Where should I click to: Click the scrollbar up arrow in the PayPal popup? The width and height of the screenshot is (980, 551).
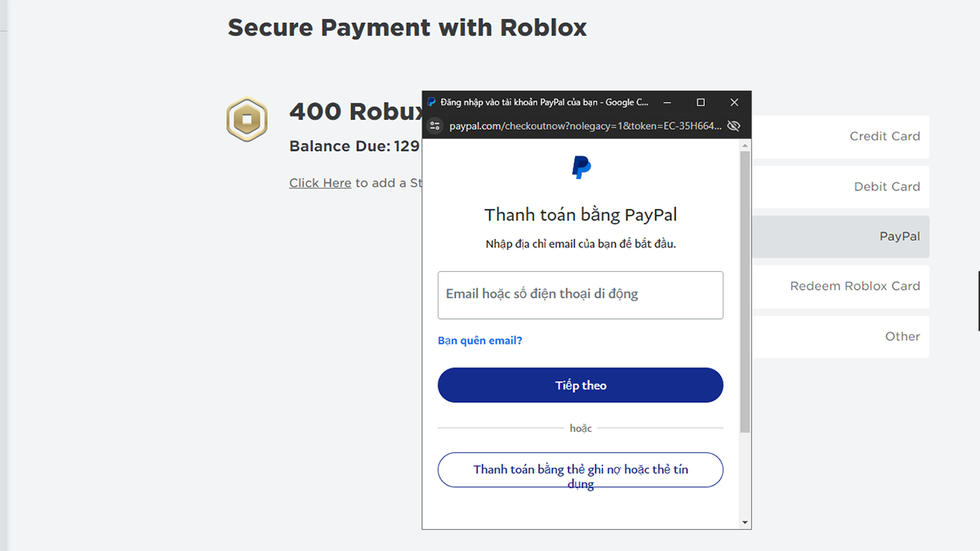[744, 145]
